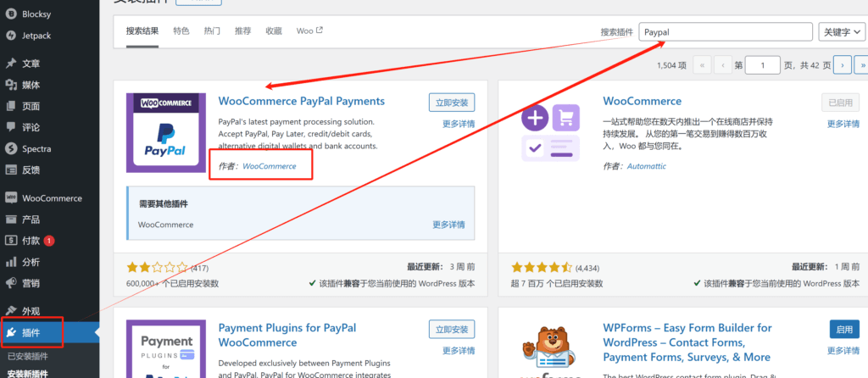
Task: Open 更多详情 for the WPForms plugin
Action: point(843,351)
